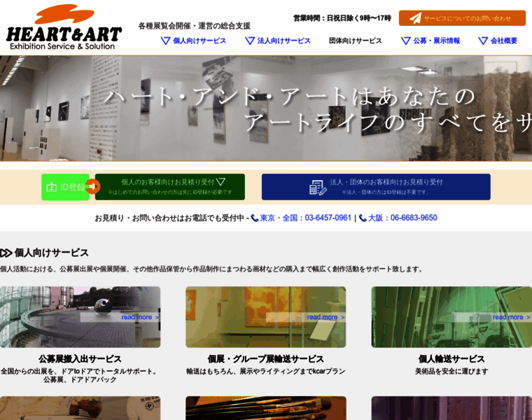Click phone icon beside 東京・全国
This screenshot has width=532, height=420.
pos(255,218)
